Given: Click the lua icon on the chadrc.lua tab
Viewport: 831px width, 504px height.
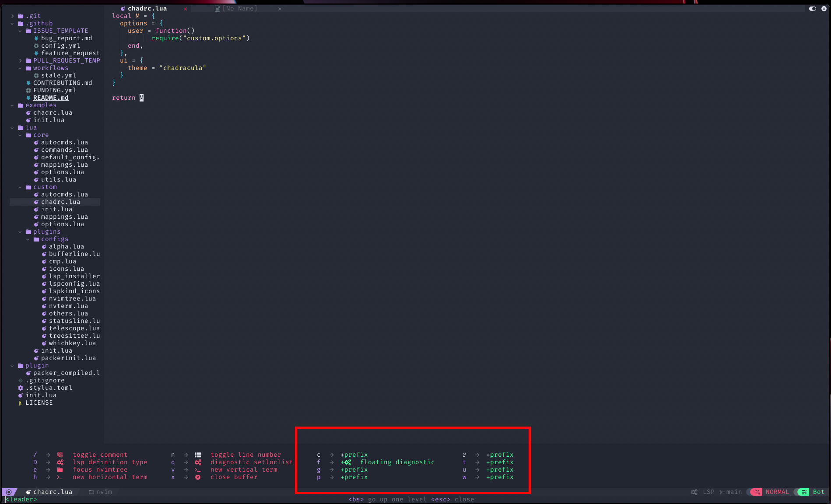Looking at the screenshot, I should coord(124,8).
